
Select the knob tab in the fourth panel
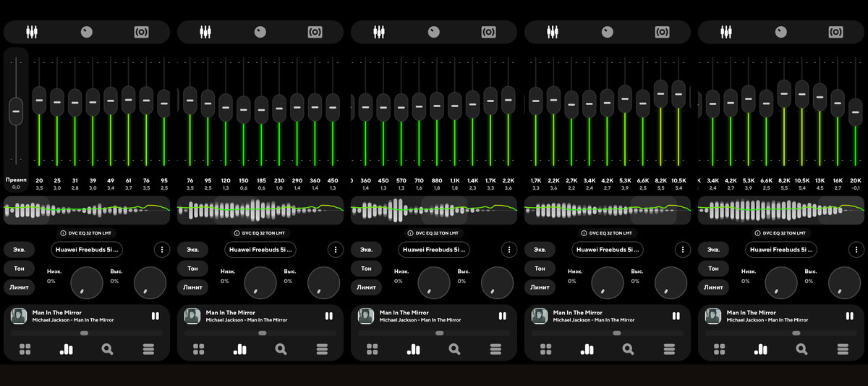click(x=608, y=32)
